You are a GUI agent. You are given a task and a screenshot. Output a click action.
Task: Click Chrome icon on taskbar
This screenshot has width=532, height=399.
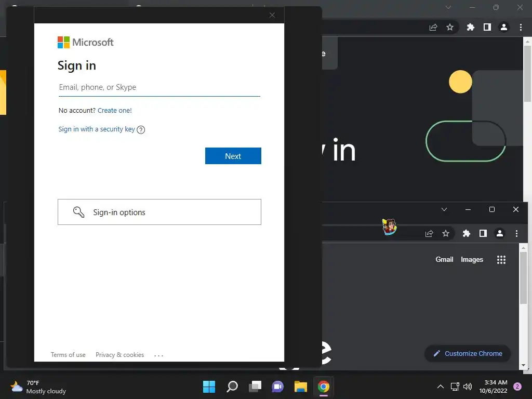(x=323, y=387)
